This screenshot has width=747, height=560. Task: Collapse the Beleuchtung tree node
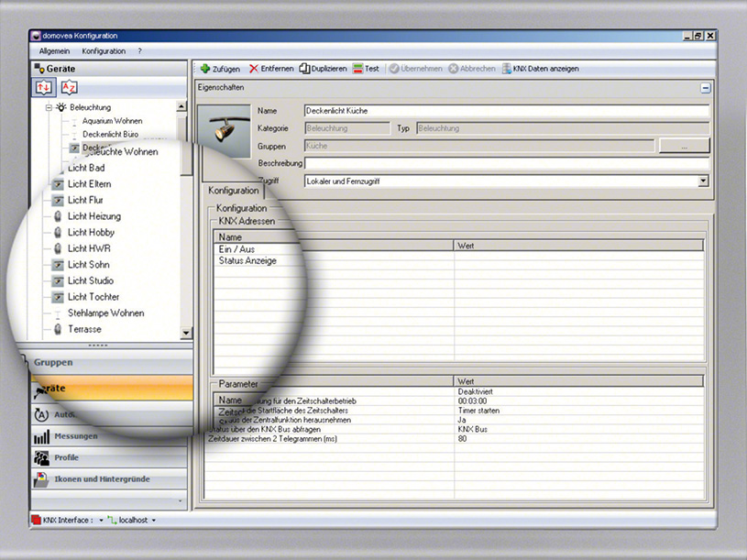coord(47,107)
